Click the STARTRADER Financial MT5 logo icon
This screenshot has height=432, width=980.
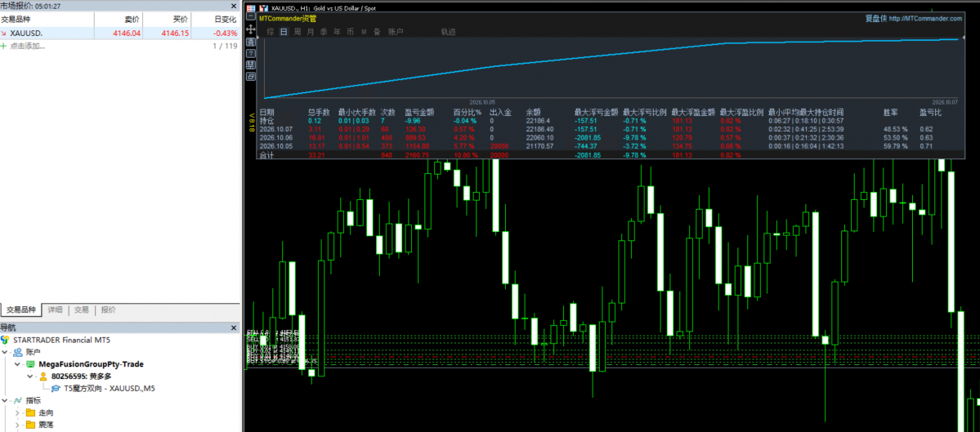pos(5,340)
